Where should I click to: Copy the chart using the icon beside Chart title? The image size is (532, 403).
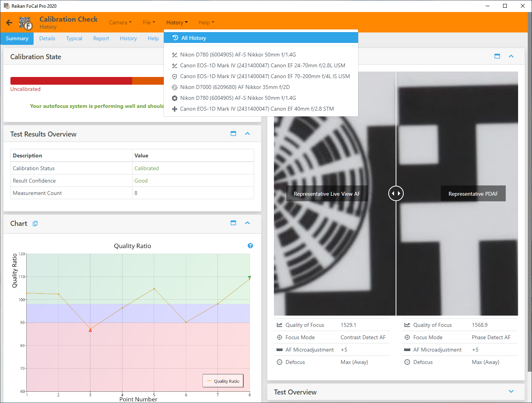(35, 224)
